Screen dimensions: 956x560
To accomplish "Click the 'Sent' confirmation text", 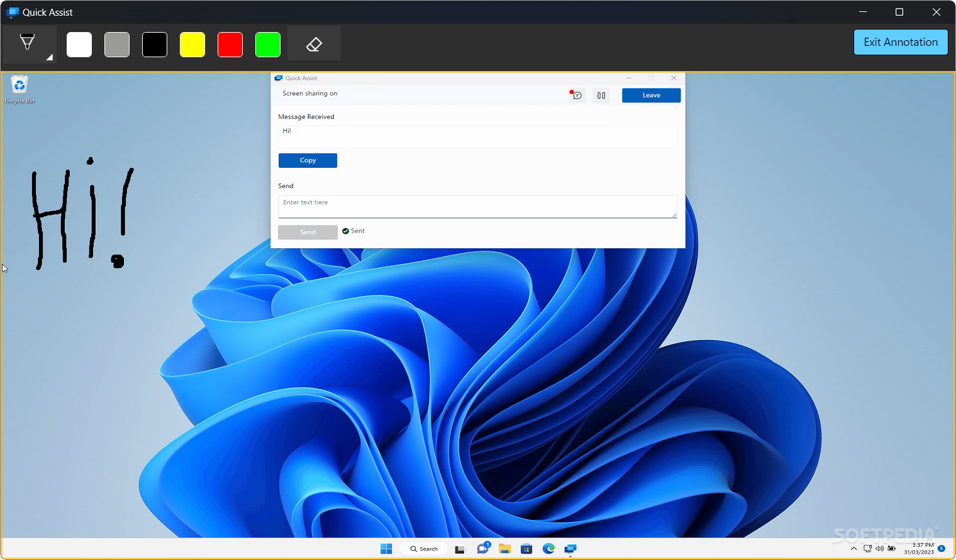I will 357,231.
